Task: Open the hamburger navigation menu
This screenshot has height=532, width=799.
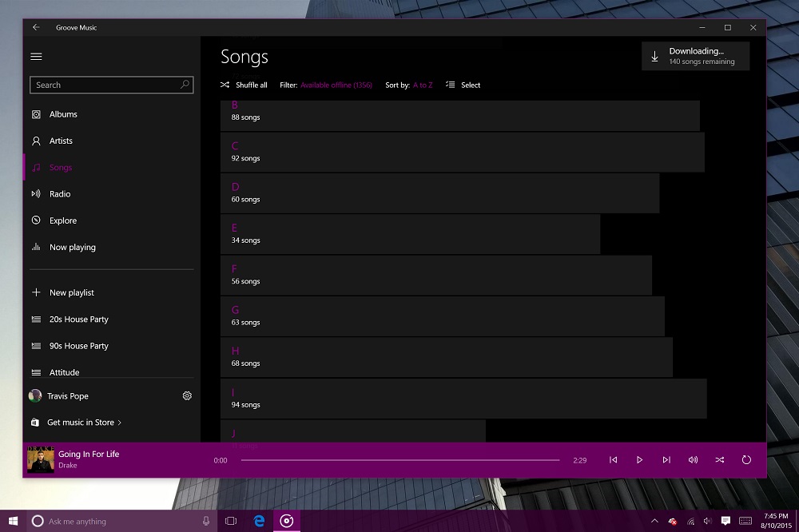Action: coord(36,57)
